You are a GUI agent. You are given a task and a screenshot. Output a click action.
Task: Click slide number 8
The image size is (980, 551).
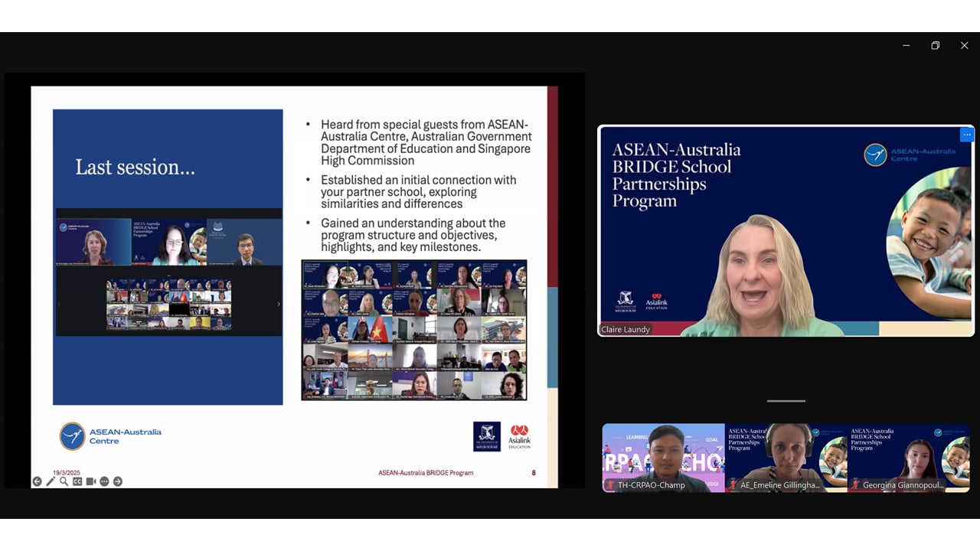click(534, 473)
